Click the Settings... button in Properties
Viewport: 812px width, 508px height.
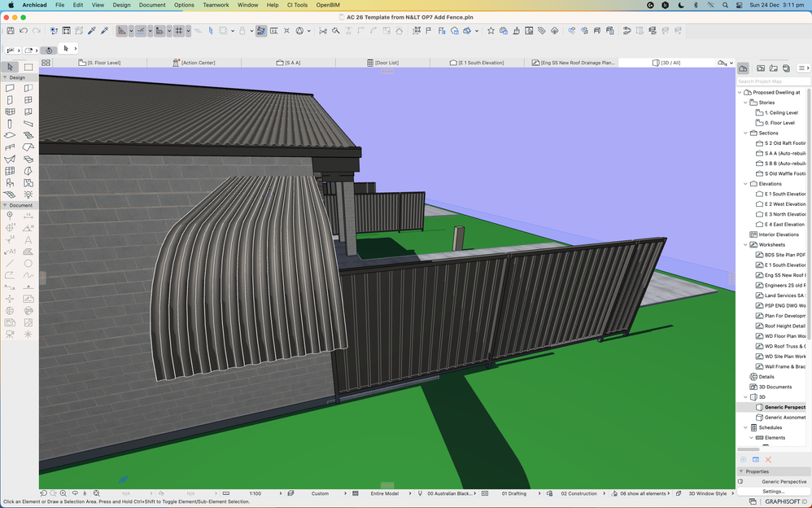pyautogui.click(x=773, y=491)
